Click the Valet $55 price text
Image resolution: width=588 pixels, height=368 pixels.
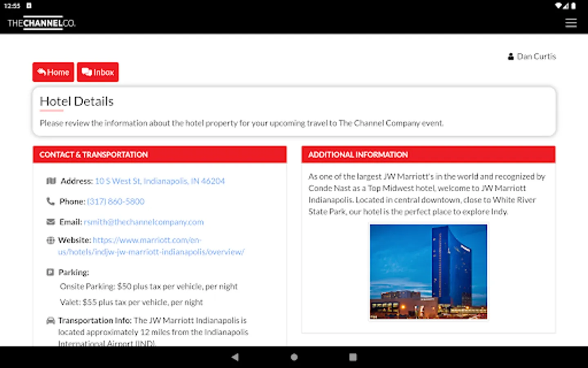[131, 302]
